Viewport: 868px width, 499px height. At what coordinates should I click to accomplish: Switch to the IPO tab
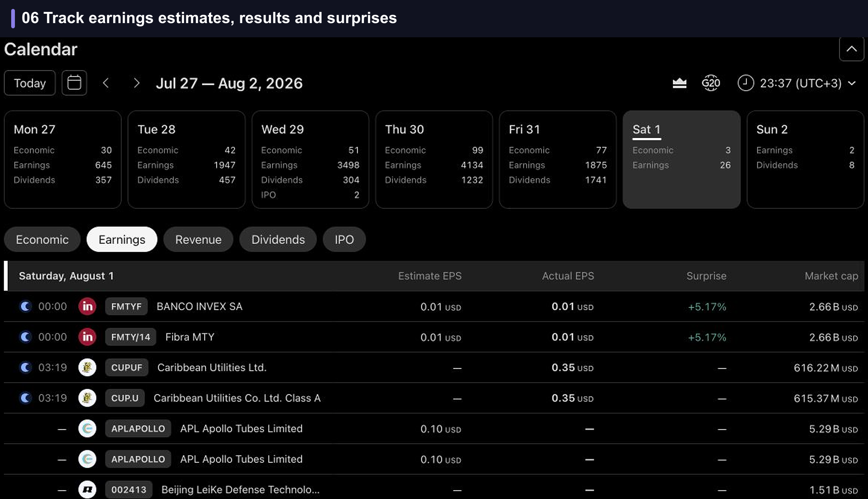click(x=344, y=239)
